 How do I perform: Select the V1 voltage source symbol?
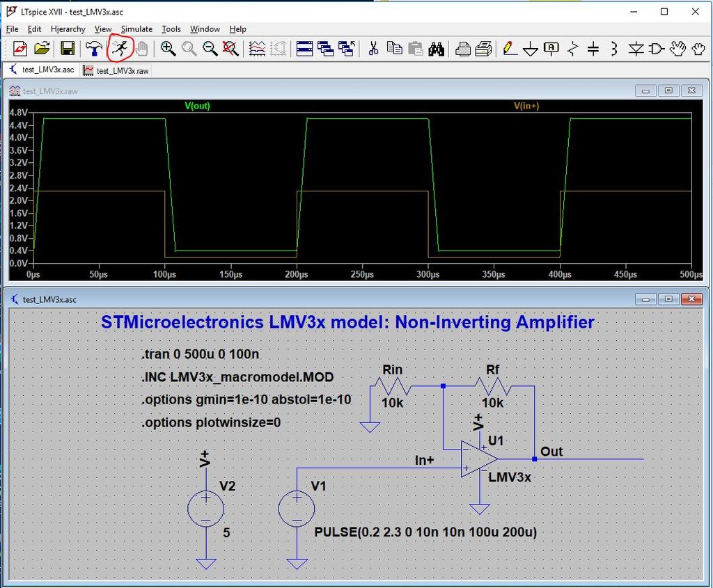[297, 509]
